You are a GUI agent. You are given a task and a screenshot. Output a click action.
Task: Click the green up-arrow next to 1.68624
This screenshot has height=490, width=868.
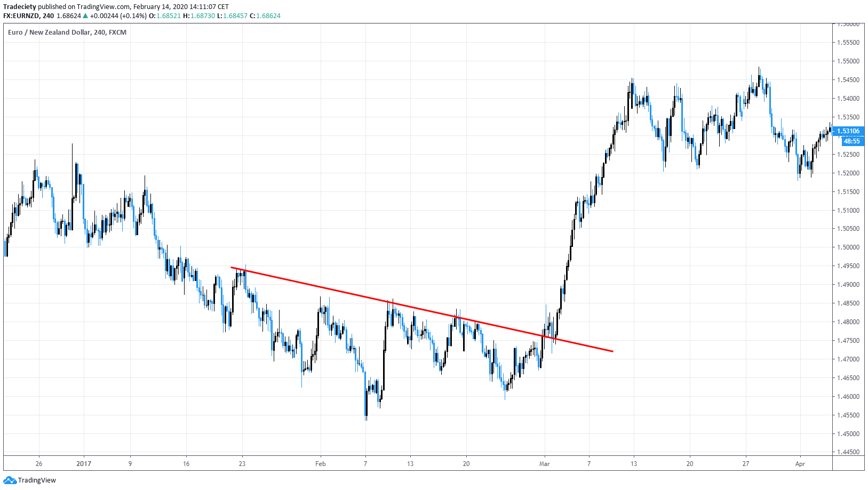pyautogui.click(x=85, y=16)
